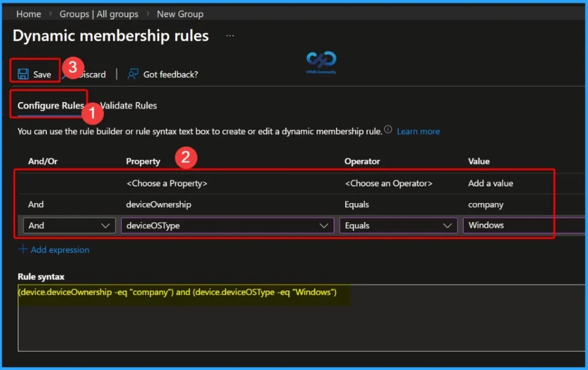Click the feedback speech bubble icon
The width and height of the screenshot is (588, 370).
tap(132, 73)
